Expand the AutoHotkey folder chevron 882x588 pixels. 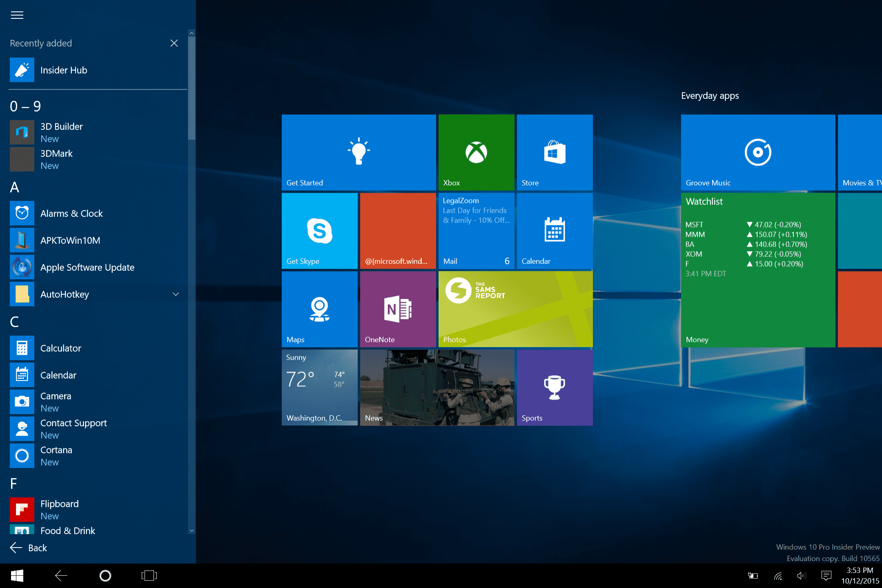176,294
